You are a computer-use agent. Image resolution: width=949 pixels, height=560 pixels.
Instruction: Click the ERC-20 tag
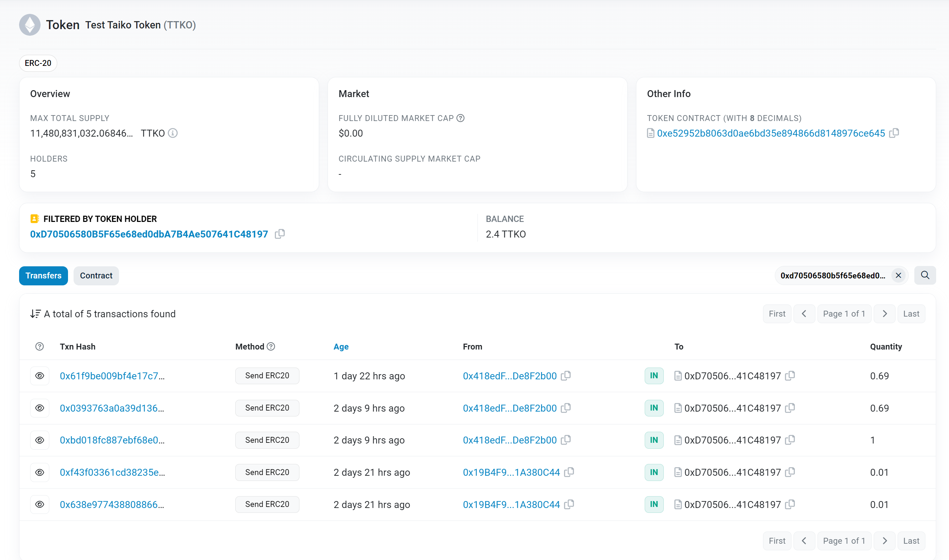(38, 63)
